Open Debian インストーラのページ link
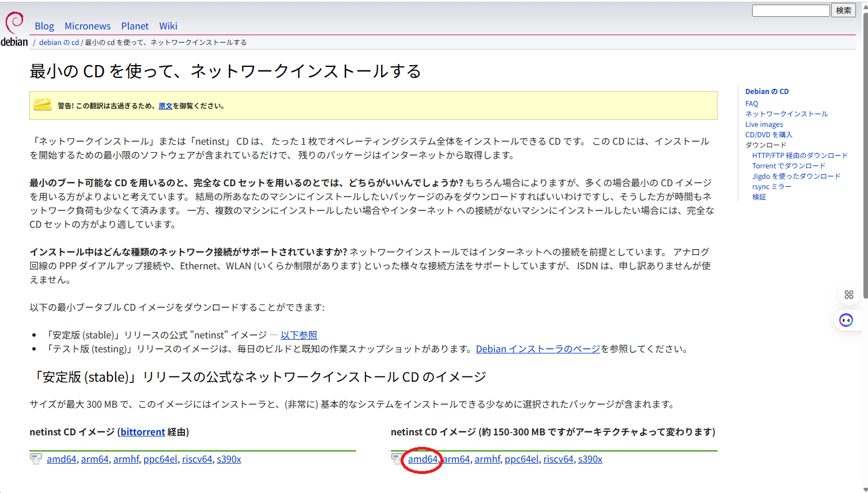 pos(538,349)
